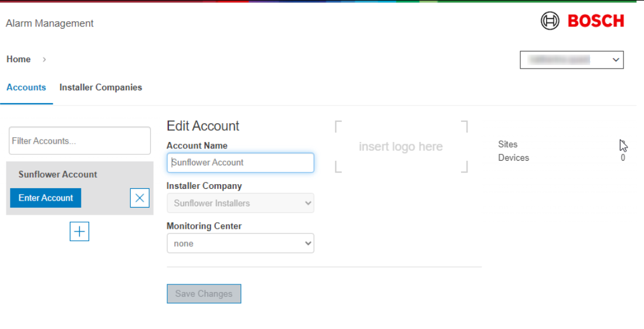Click the Sites label
Image resolution: width=644 pixels, height=329 pixels.
click(508, 144)
